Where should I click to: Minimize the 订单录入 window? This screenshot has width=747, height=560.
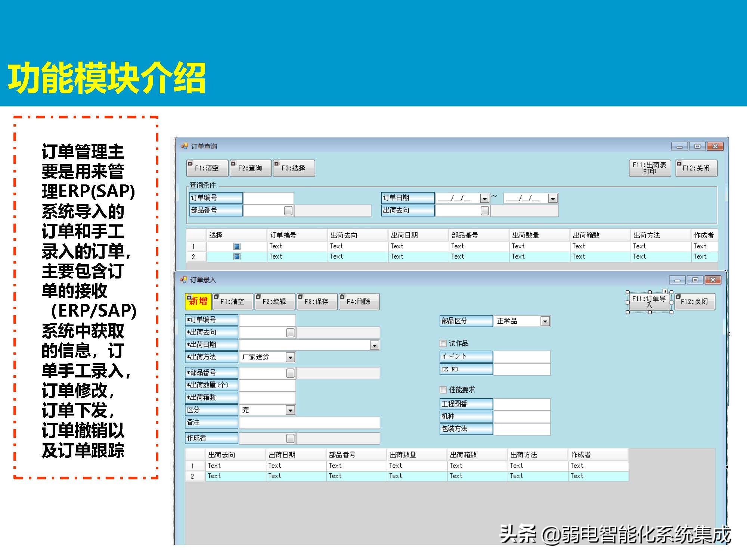677,280
